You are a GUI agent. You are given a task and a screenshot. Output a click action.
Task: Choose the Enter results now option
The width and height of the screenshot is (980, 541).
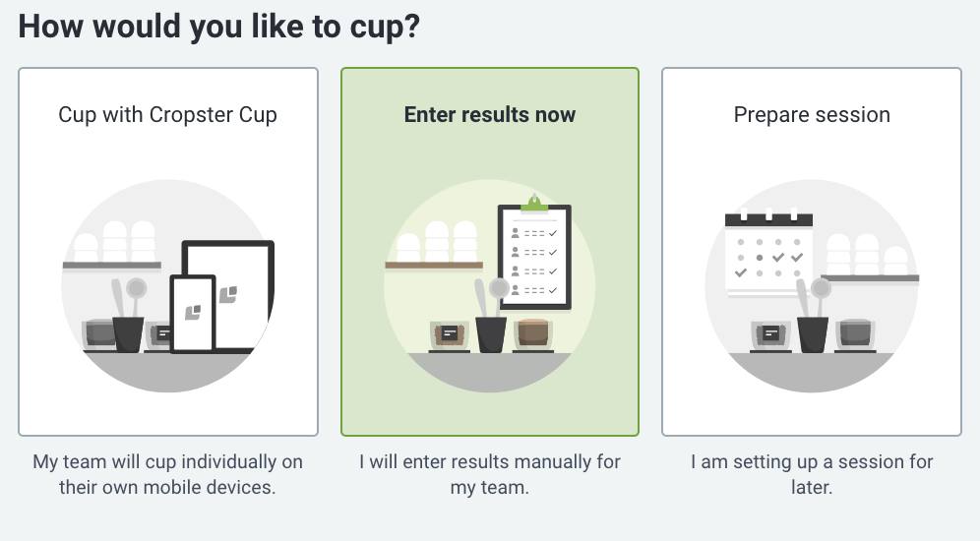pos(490,252)
